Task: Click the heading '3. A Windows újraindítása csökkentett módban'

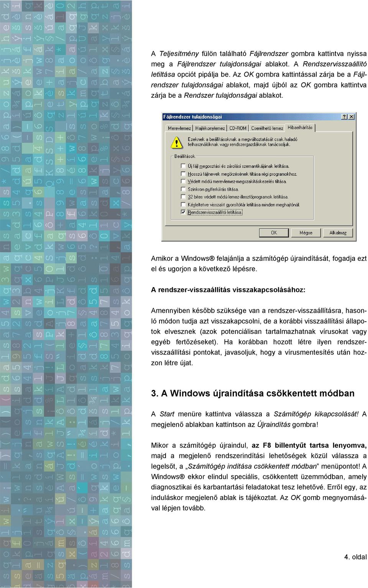Action: 253,393
